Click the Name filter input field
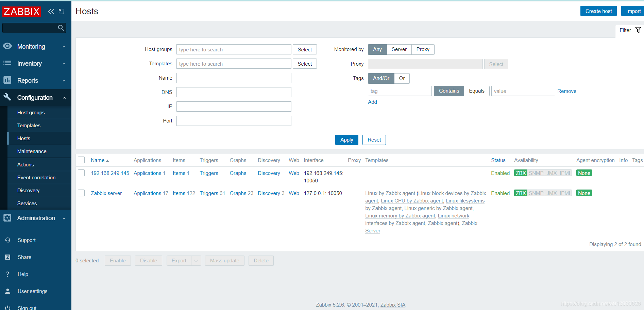 [234, 78]
